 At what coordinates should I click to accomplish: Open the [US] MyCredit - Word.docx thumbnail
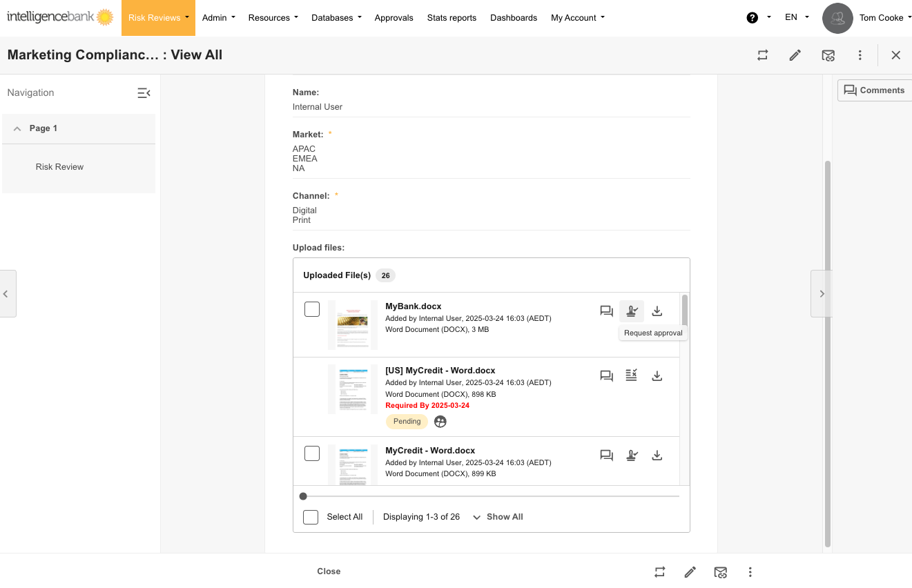pos(353,390)
